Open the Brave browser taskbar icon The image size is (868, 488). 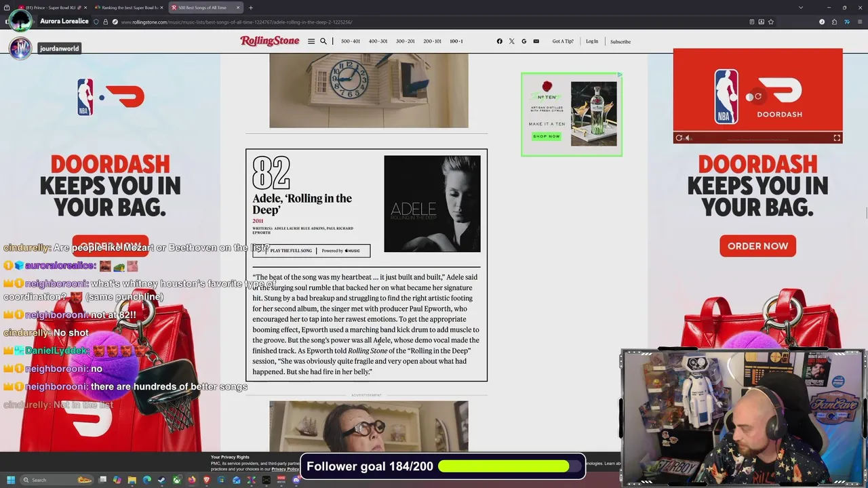click(x=207, y=480)
